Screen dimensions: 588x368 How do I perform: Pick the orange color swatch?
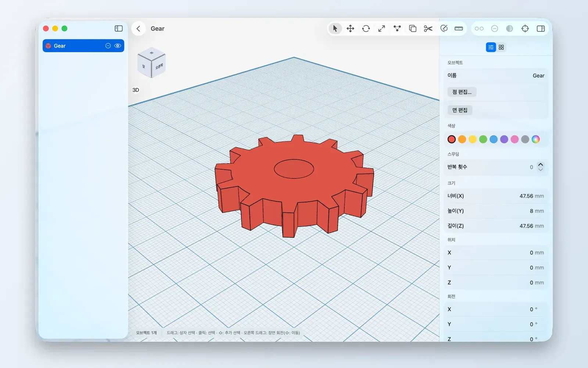click(x=462, y=139)
